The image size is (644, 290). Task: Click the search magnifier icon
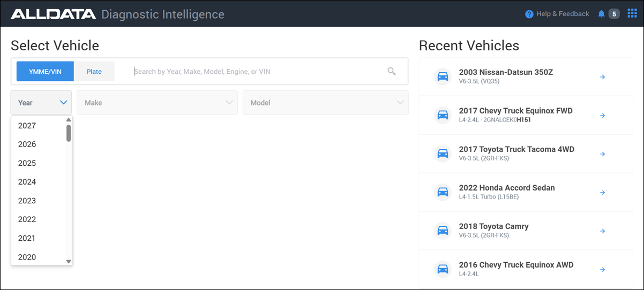coord(392,71)
